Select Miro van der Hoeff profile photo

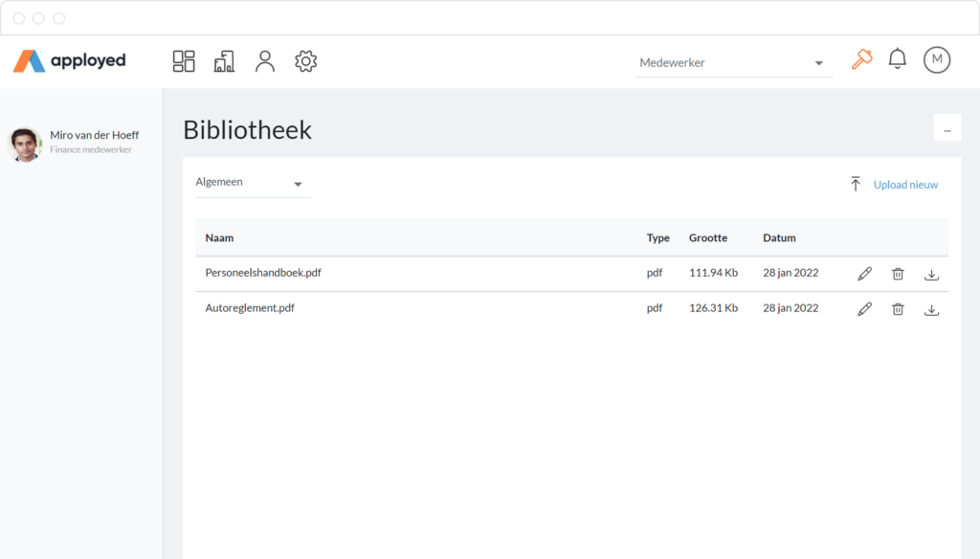point(25,145)
